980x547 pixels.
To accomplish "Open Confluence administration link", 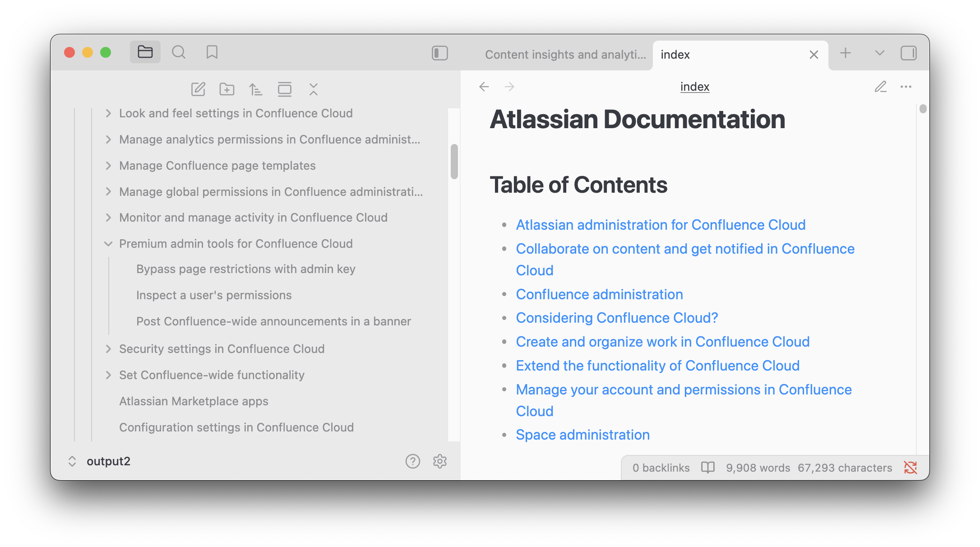I will click(x=599, y=294).
